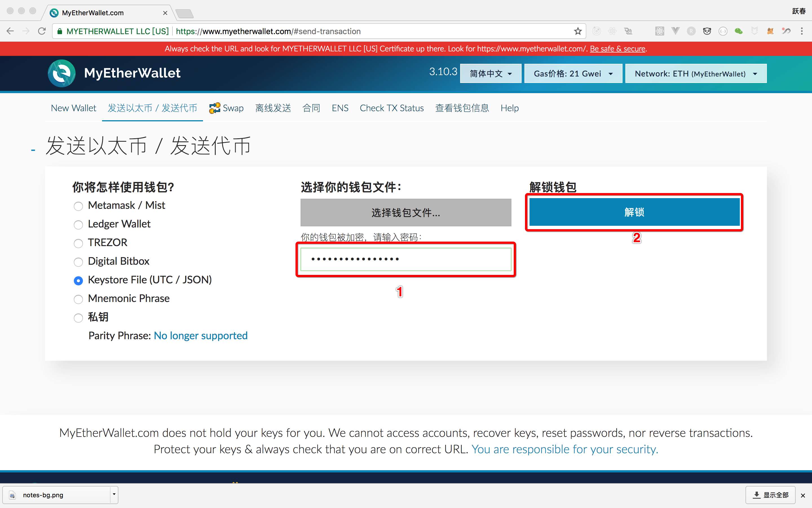Open the Vue devtools extension icon
The width and height of the screenshot is (812, 508).
[x=675, y=31]
